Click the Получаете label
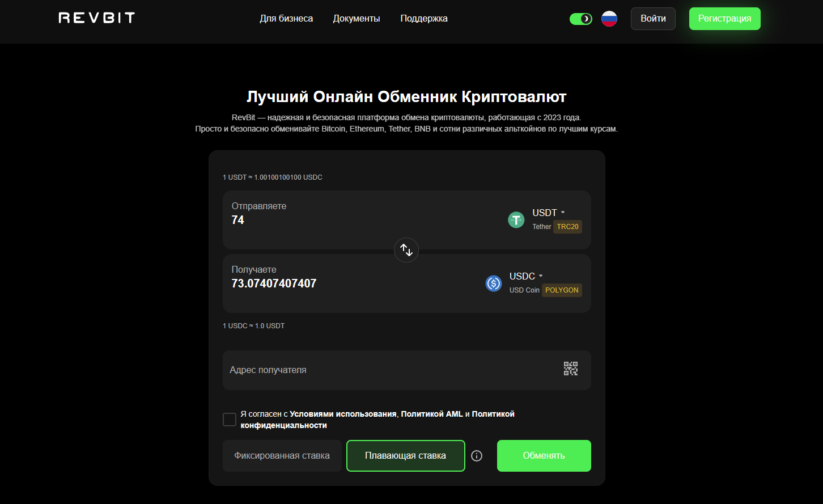Viewport: 823px width, 504px height. 254,270
